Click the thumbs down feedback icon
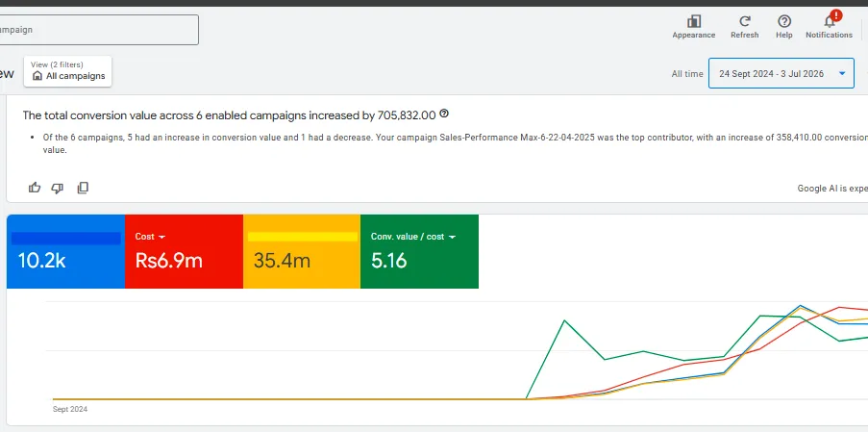 pyautogui.click(x=57, y=189)
